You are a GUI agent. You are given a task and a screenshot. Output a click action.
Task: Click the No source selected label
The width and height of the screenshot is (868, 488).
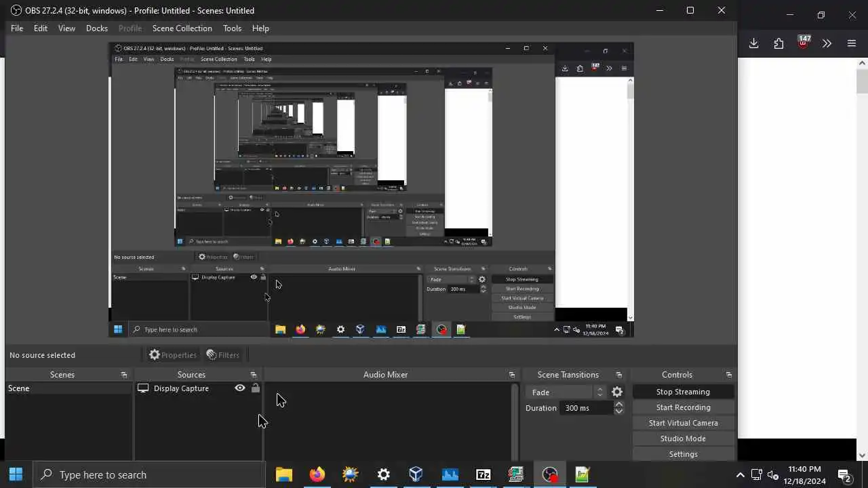point(42,355)
